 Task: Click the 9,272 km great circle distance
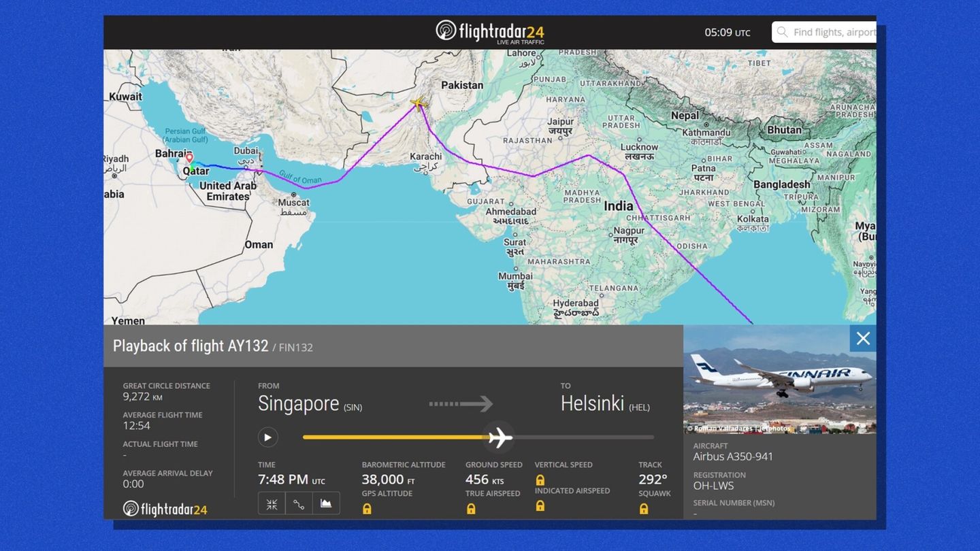(142, 397)
